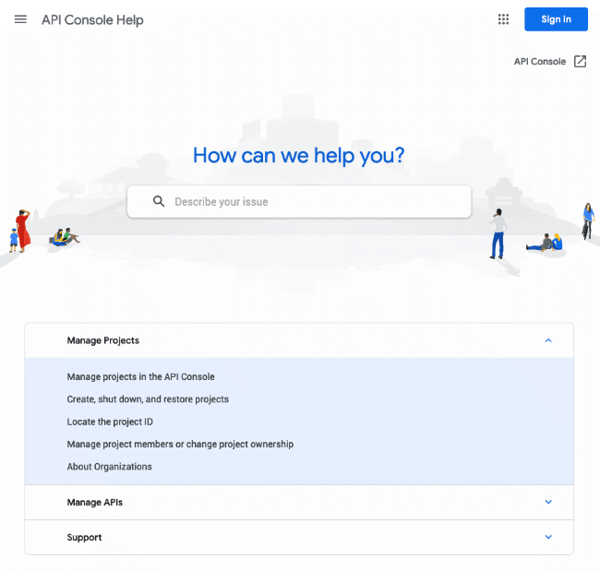Open Locate the project ID article
The image size is (600, 571).
110,422
